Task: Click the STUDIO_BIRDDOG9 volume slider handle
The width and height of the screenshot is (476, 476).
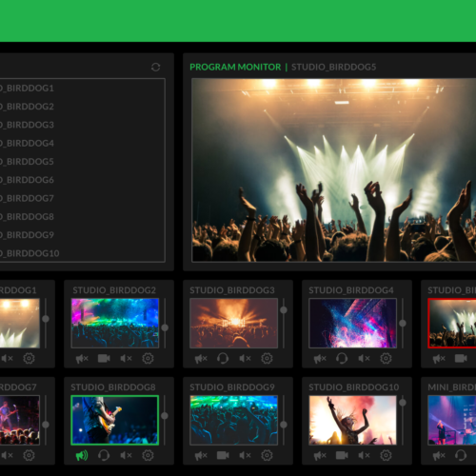Action: [x=284, y=425]
